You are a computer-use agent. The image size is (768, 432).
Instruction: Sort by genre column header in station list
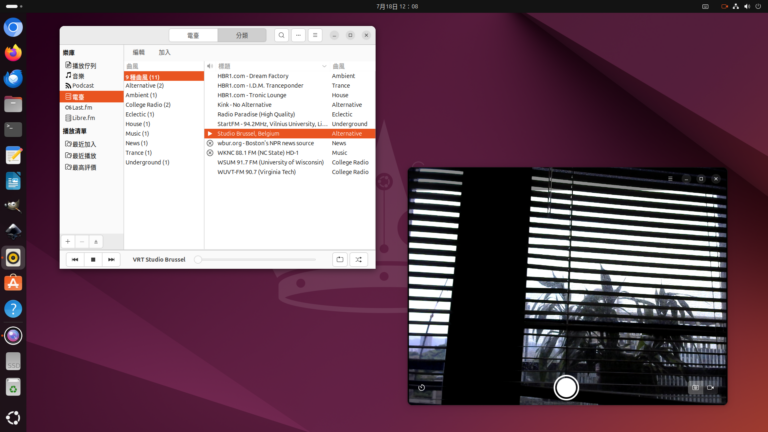coord(352,66)
